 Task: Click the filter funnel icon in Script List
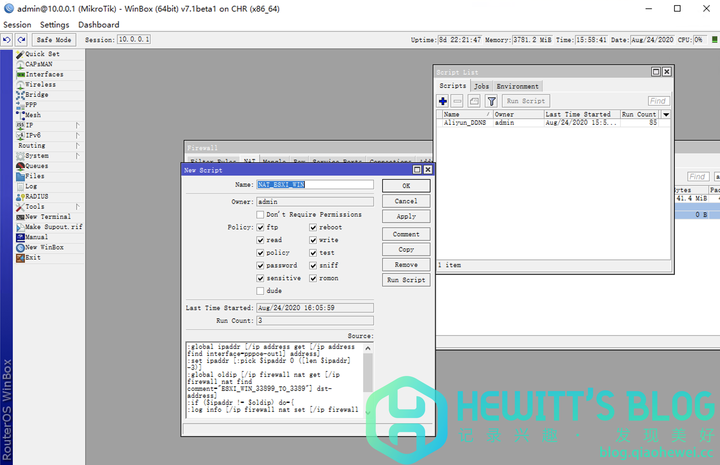click(x=491, y=101)
